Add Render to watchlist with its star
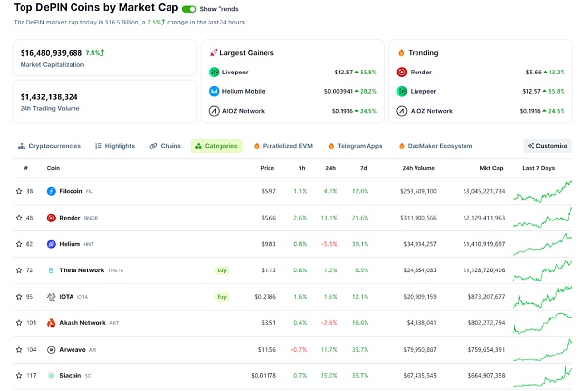Viewport: 588px width, 391px height. (x=19, y=218)
